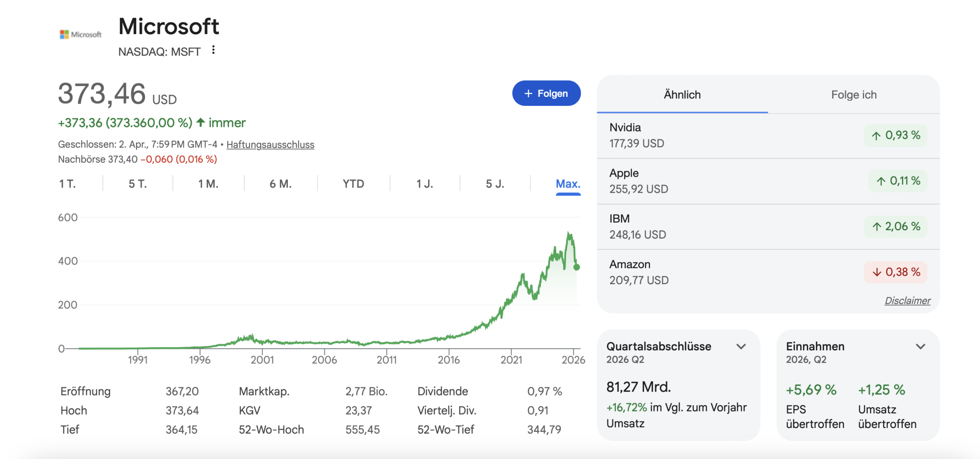
Task: Open the Haftungsausschluss link
Action: coord(270,145)
